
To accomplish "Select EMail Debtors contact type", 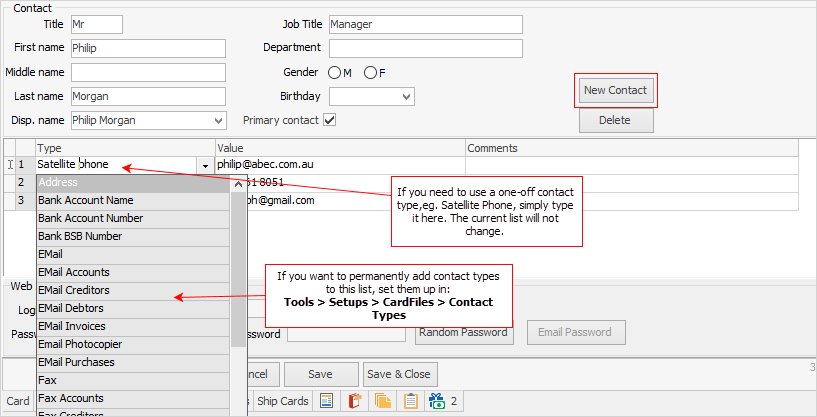I will click(x=133, y=309).
